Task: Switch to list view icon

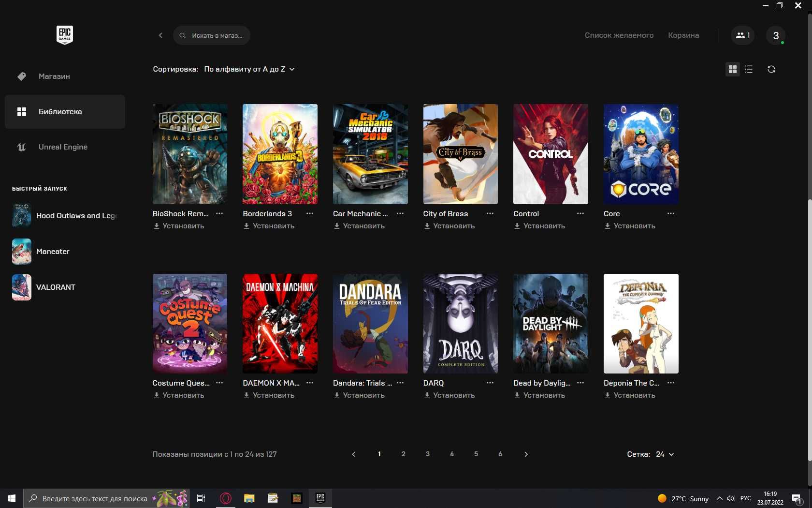Action: point(749,69)
